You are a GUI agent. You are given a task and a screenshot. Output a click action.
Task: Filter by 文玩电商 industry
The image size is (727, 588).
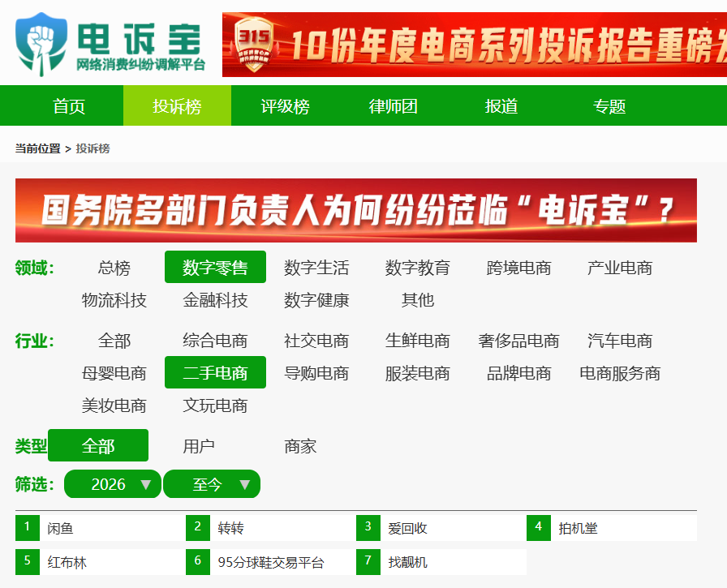[x=215, y=406]
